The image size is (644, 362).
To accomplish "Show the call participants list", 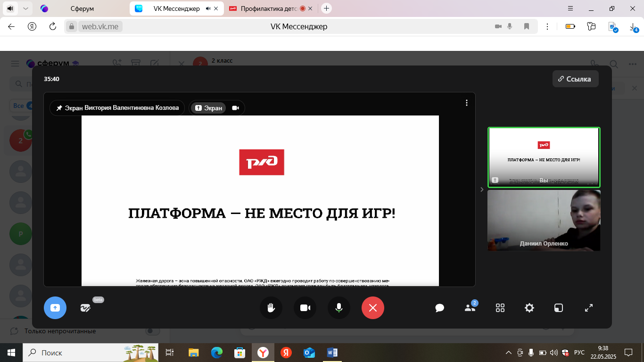I will (470, 308).
